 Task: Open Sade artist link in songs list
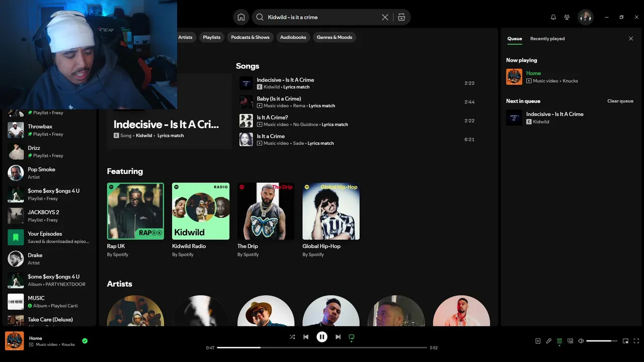298,143
